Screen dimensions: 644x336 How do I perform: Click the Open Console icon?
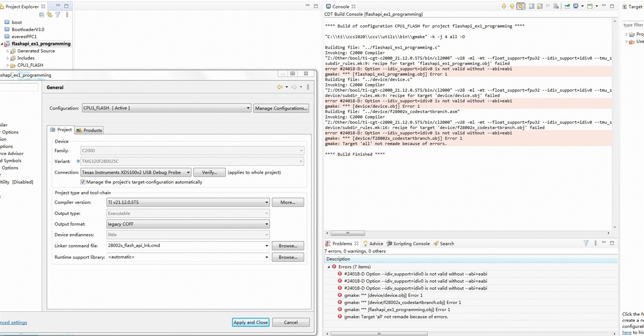point(590,6)
